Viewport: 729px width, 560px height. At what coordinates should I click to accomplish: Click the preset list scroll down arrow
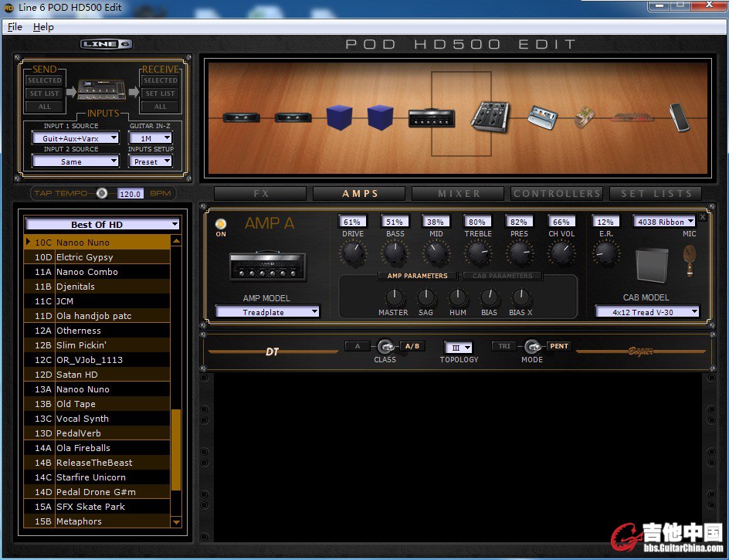pos(176,522)
